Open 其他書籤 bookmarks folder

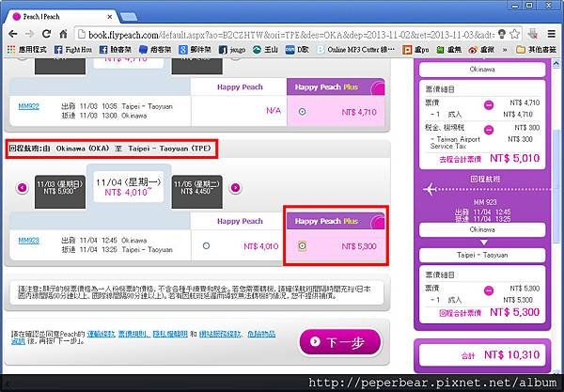coord(537,50)
